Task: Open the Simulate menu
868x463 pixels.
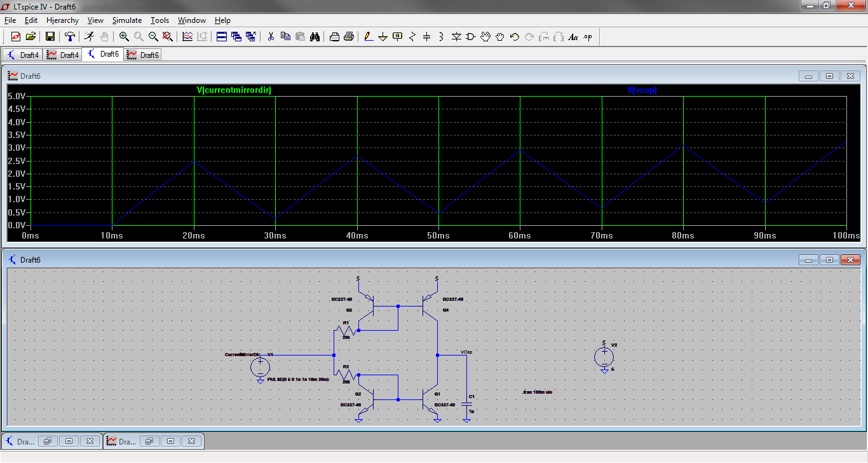Action: point(127,20)
